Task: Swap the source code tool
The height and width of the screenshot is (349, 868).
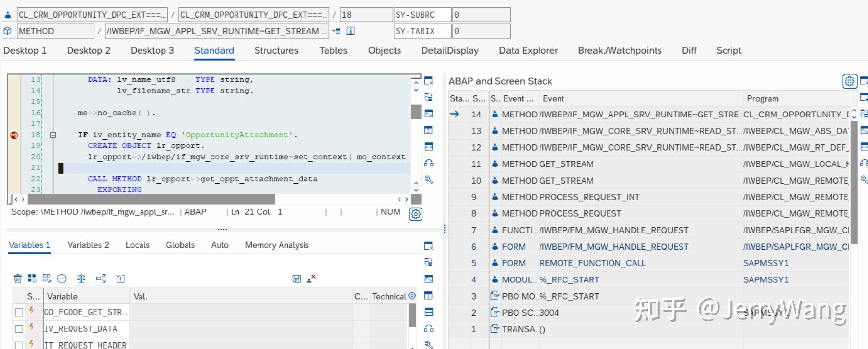Action: 429,97
